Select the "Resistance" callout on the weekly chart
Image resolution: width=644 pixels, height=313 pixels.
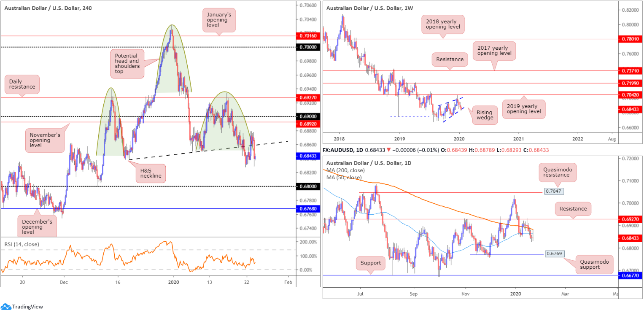click(x=450, y=59)
